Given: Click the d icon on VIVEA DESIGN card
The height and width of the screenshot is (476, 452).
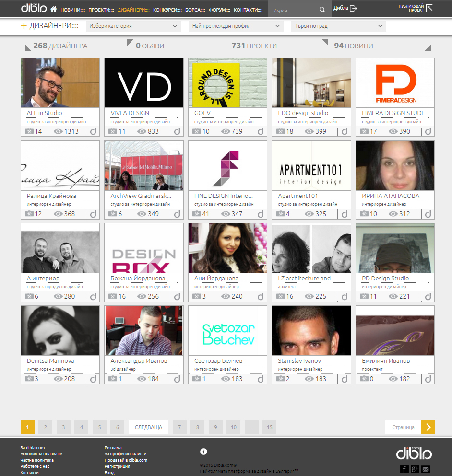Looking at the screenshot, I should click(177, 131).
